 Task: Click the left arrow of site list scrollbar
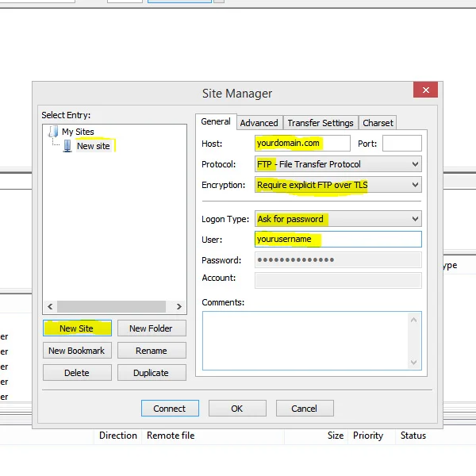pyautogui.click(x=51, y=306)
